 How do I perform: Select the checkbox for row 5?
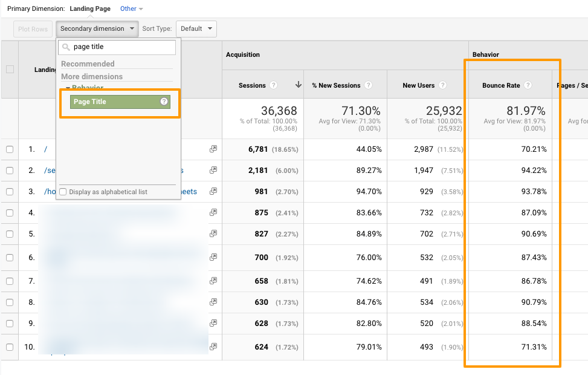(x=10, y=234)
